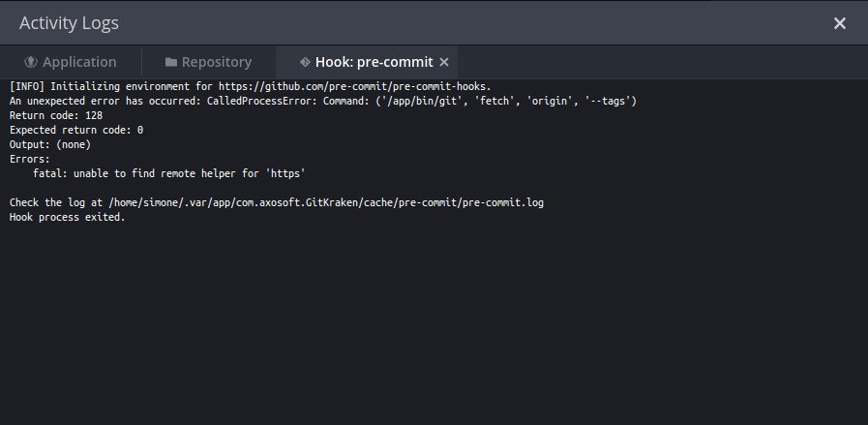
Task: Switch to the Application log tab
Action: [x=71, y=62]
